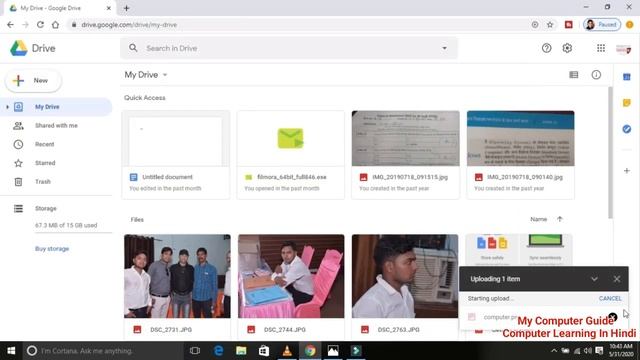
Task: Open the Google apps grid
Action: (x=601, y=48)
